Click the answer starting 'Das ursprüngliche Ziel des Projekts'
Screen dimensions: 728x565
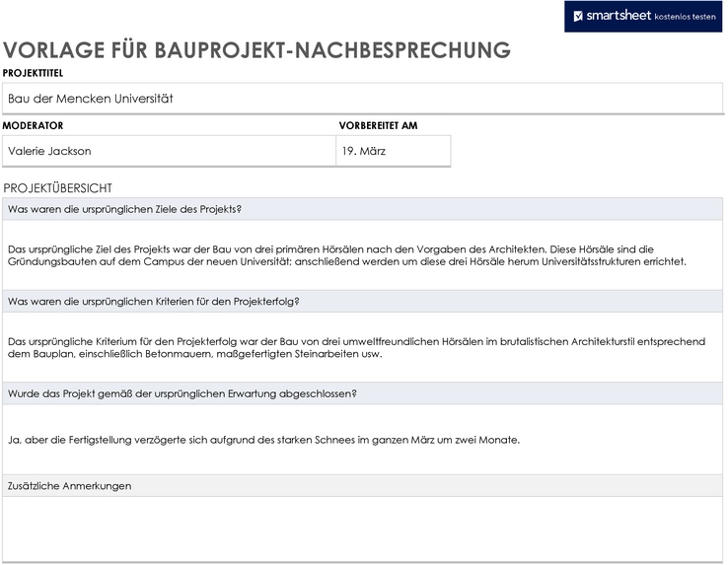pyautogui.click(x=363, y=254)
